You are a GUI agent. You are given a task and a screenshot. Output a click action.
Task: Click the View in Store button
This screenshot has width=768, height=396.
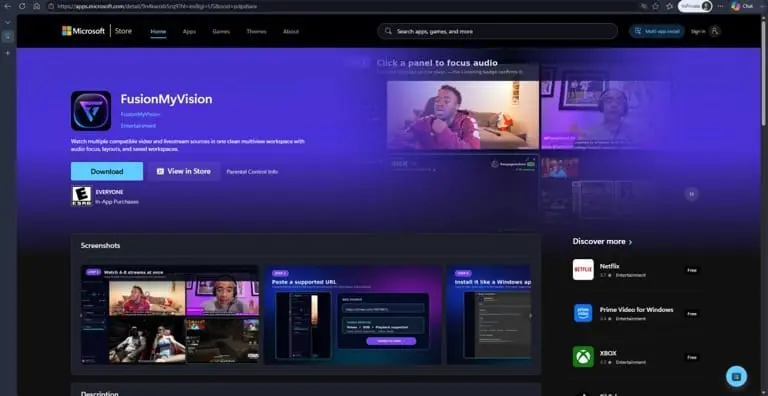[x=184, y=172]
